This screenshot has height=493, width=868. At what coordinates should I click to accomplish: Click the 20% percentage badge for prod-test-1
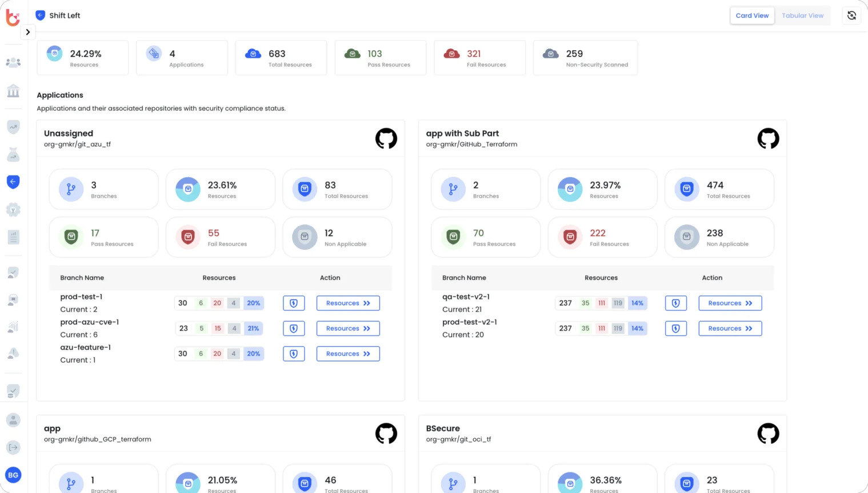click(x=253, y=303)
